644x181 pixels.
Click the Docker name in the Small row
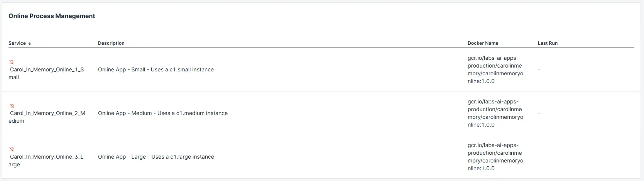tap(495, 69)
